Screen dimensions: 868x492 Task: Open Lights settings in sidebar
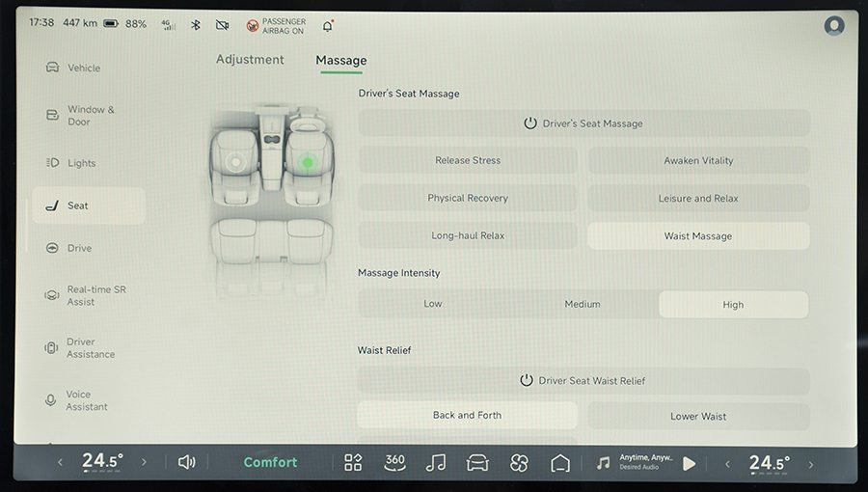click(81, 163)
